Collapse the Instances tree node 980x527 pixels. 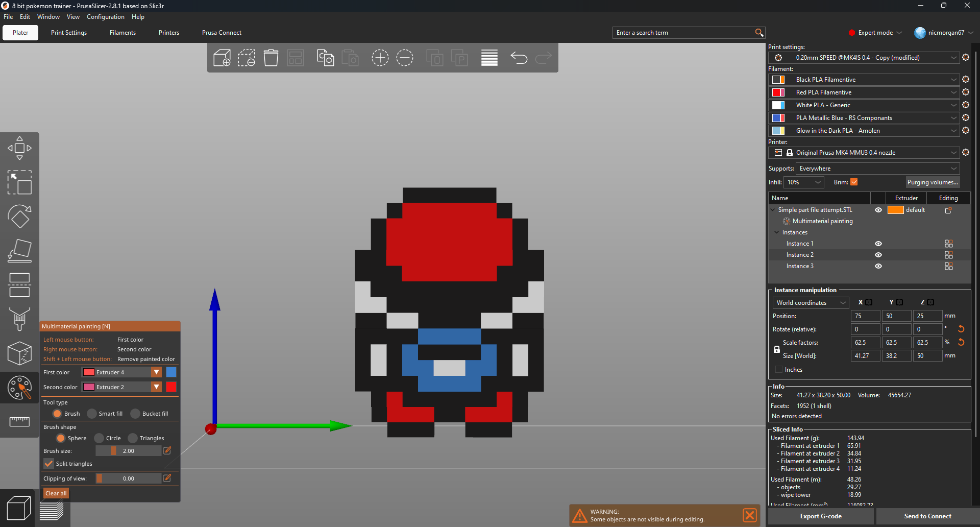[777, 232]
